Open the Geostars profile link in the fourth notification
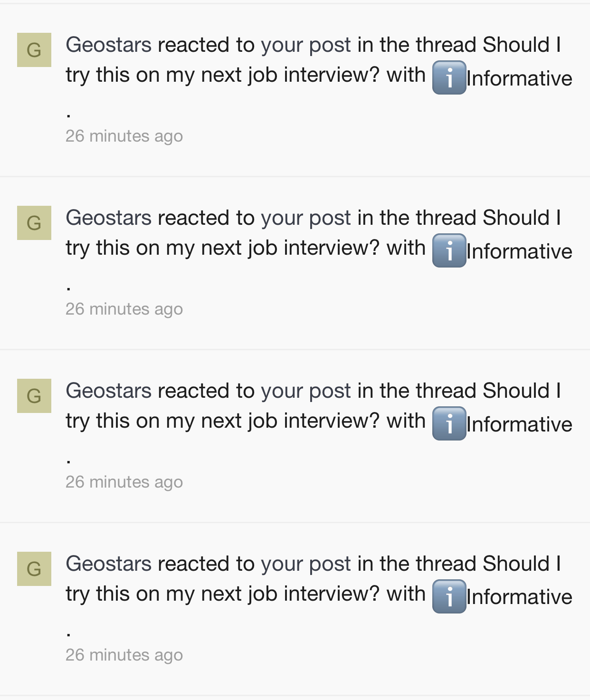Viewport: 590px width, 700px height. (109, 564)
